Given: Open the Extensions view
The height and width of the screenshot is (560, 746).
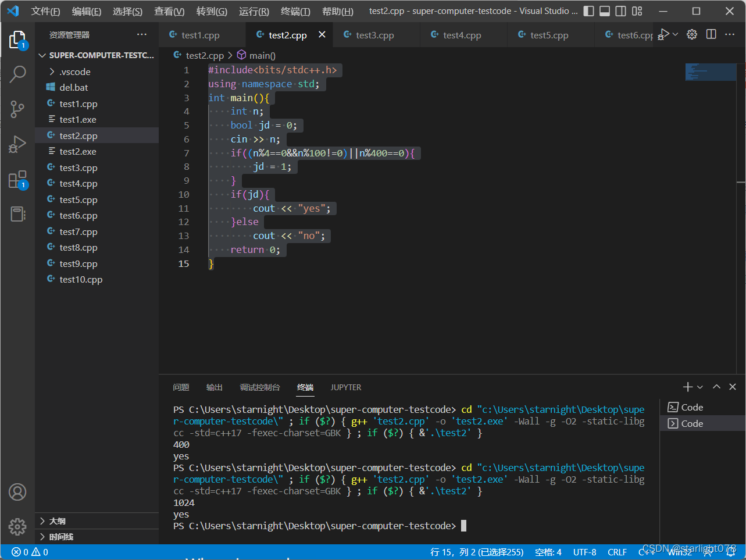Looking at the screenshot, I should pyautogui.click(x=17, y=179).
